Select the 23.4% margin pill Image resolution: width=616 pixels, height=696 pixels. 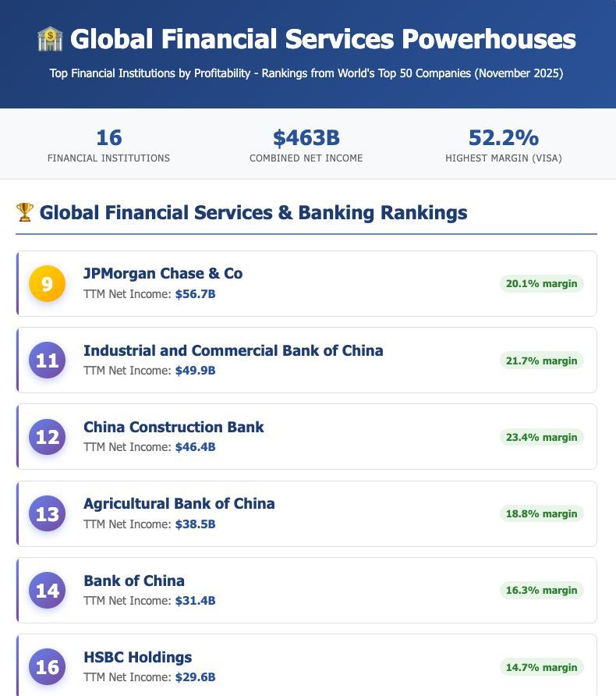point(541,437)
